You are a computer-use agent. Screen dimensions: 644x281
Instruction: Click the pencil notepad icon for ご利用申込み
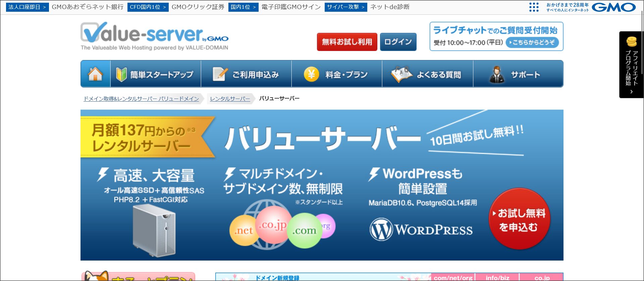pos(220,74)
